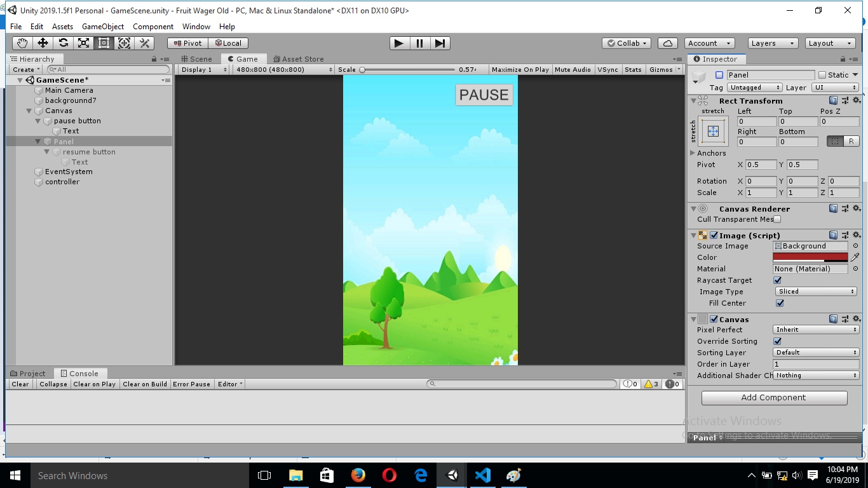Uncheck Override Sorting on the Canvas
This screenshot has width=868, height=488.
point(777,341)
